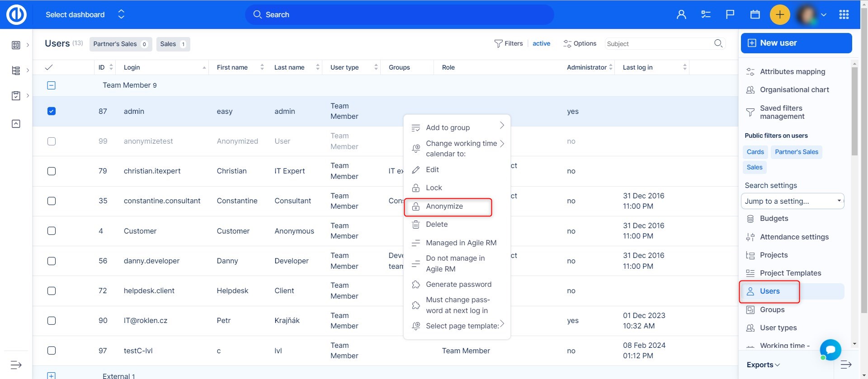This screenshot has height=379, width=868.
Task: Expand the External group
Action: point(52,375)
